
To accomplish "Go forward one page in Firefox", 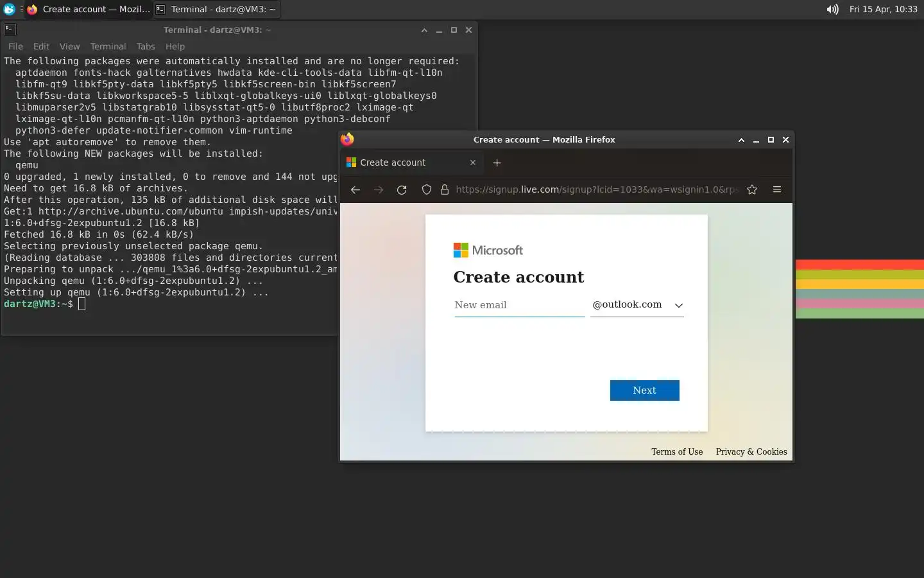I will pos(379,189).
